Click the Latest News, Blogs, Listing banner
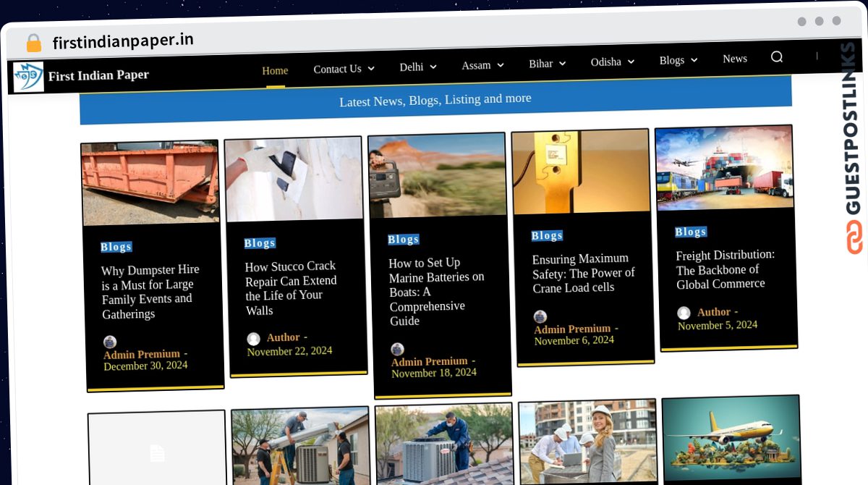The width and height of the screenshot is (868, 485). [x=435, y=99]
